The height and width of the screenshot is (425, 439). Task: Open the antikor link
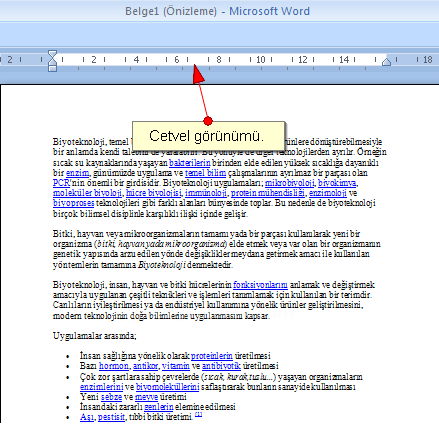tap(145, 366)
